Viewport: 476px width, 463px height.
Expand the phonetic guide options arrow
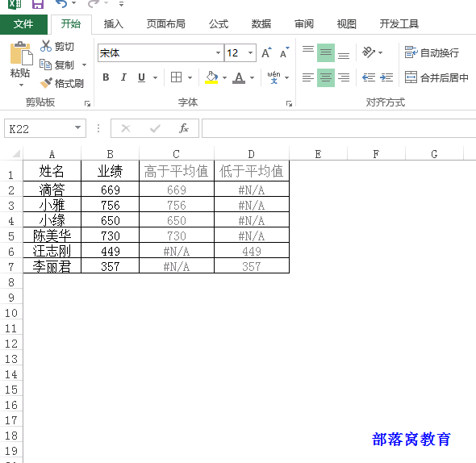pyautogui.click(x=287, y=78)
